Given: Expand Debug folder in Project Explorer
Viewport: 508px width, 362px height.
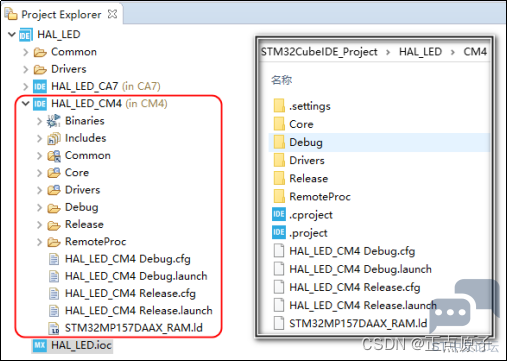Looking at the screenshot, I should tap(39, 207).
